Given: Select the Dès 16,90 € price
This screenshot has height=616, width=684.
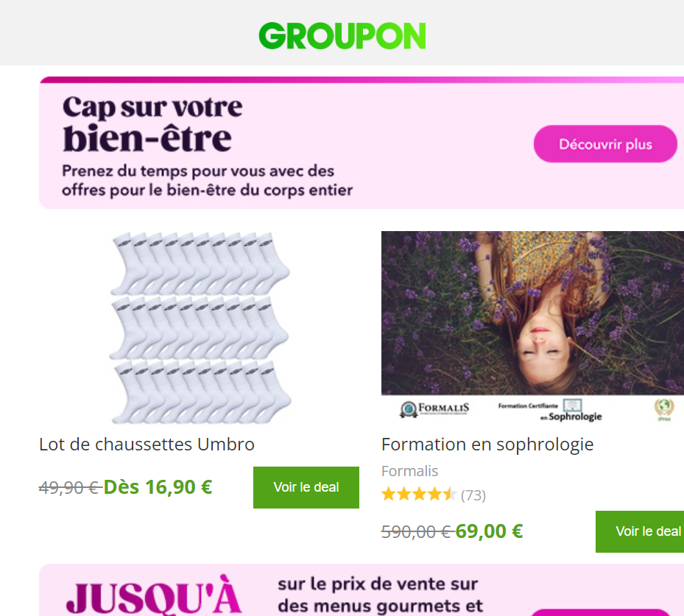Looking at the screenshot, I should tap(158, 487).
